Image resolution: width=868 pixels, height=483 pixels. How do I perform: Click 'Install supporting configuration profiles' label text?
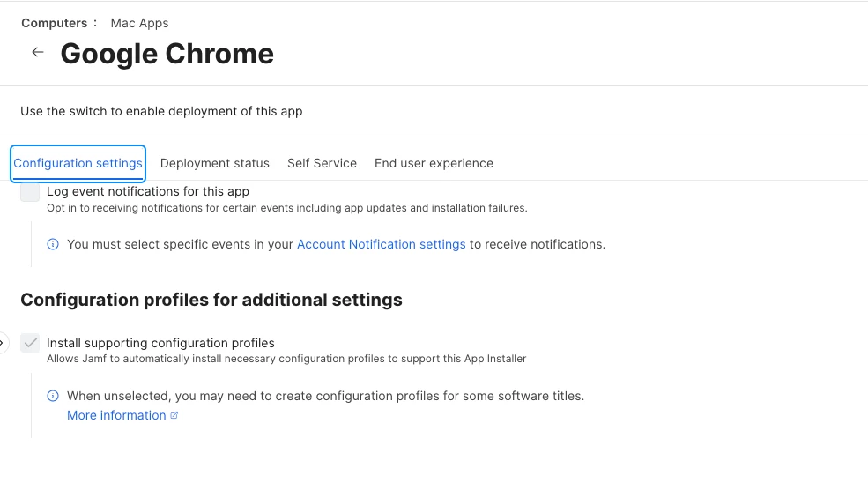(x=160, y=343)
